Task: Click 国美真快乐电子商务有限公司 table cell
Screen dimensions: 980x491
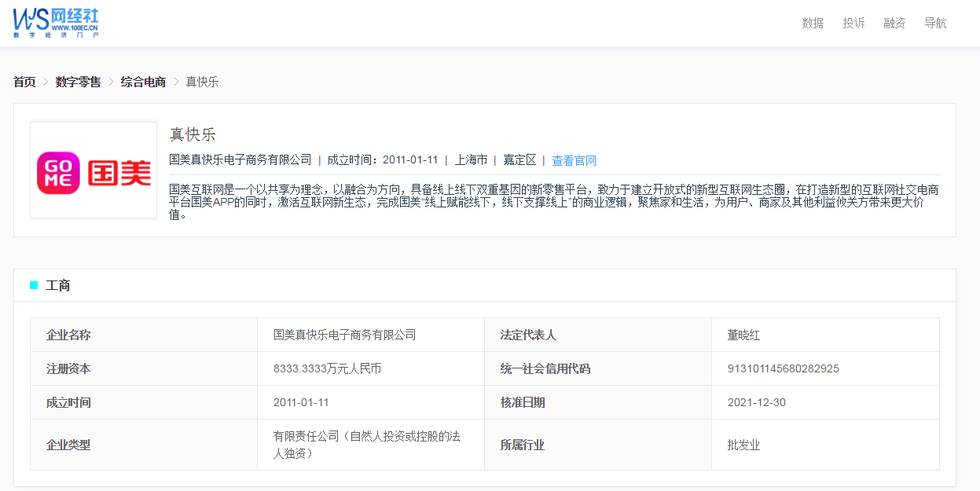Action: (x=344, y=335)
